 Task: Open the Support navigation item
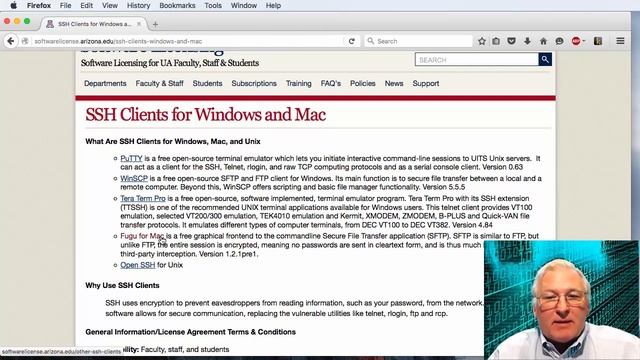[x=426, y=83]
